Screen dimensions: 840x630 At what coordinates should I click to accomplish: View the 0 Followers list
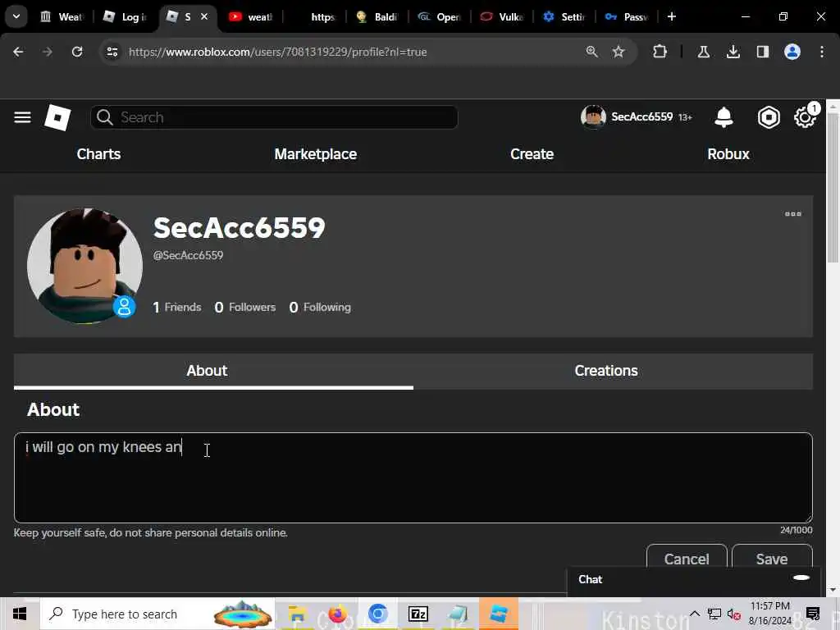(x=244, y=307)
